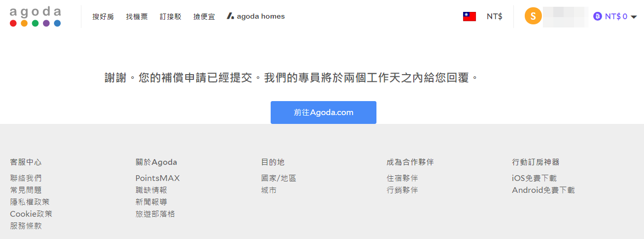The width and height of the screenshot is (644, 239).
Task: Click the 行動訂房神器 footer heading
Action: 536,162
